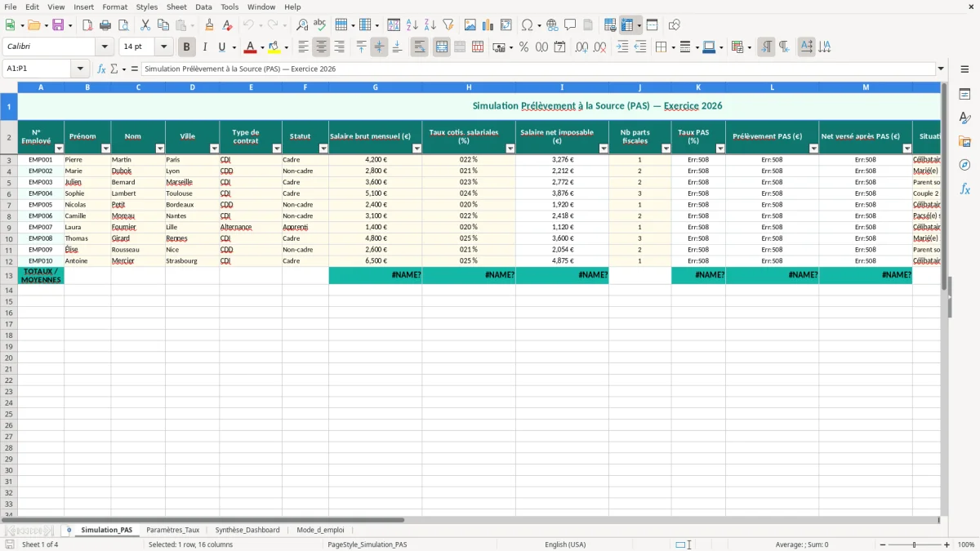The height and width of the screenshot is (551, 980).
Task: Cut the selected cells
Action: tap(145, 25)
